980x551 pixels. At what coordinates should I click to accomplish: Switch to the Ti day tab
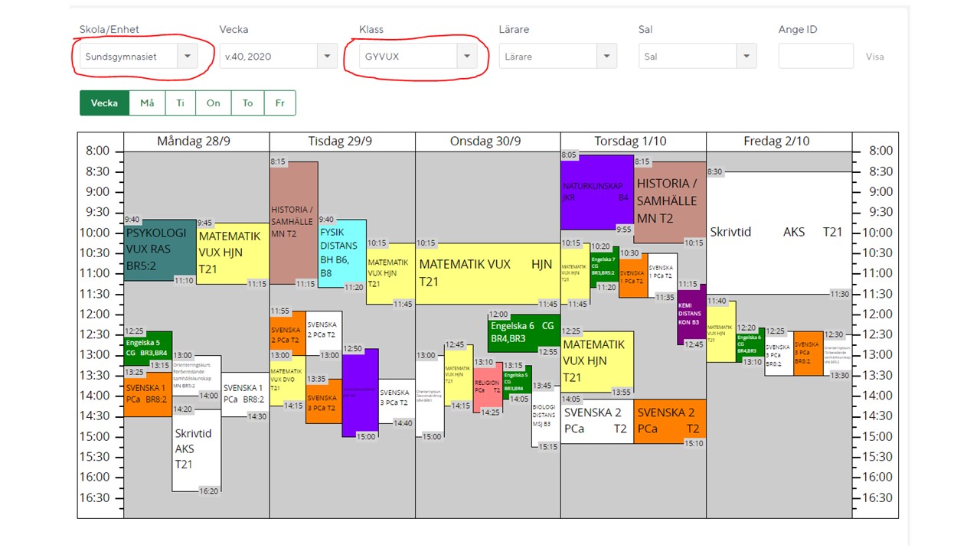[x=180, y=103]
